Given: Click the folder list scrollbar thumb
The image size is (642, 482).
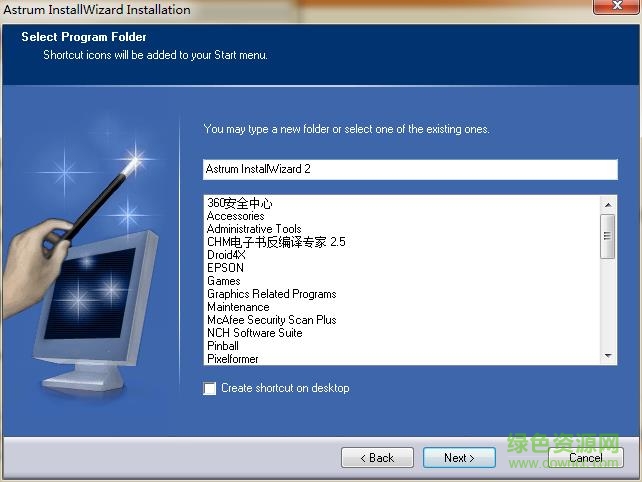Looking at the screenshot, I should click(608, 236).
